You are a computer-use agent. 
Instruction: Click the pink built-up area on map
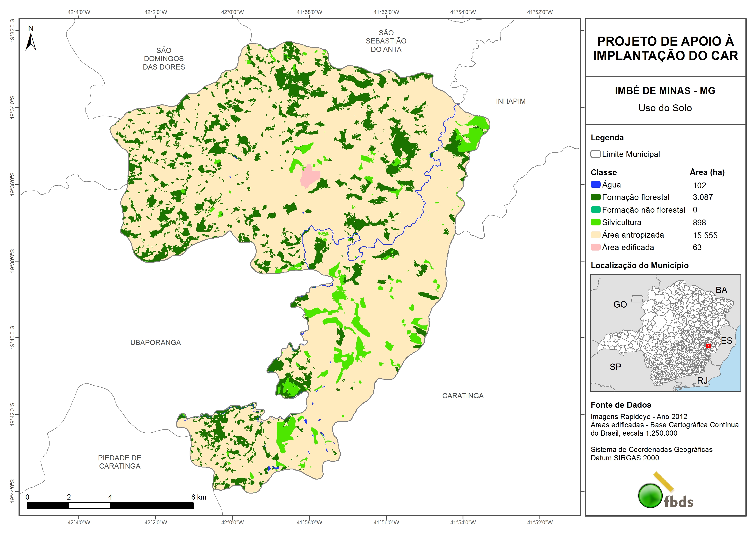(310, 176)
